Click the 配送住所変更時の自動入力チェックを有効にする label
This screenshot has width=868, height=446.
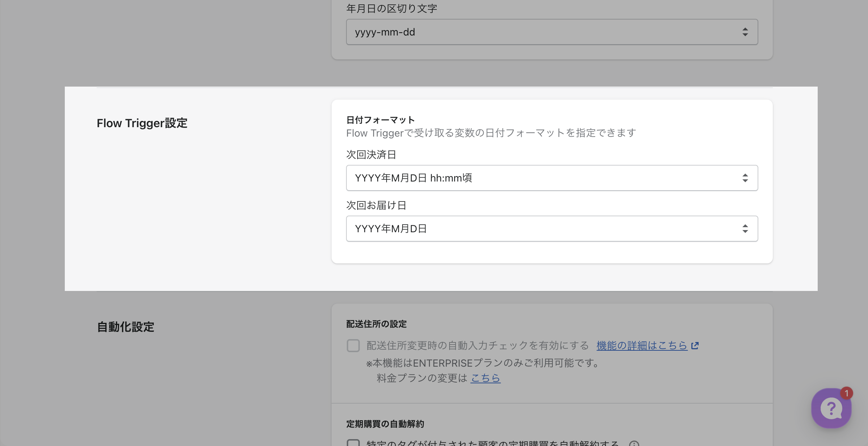477,346
